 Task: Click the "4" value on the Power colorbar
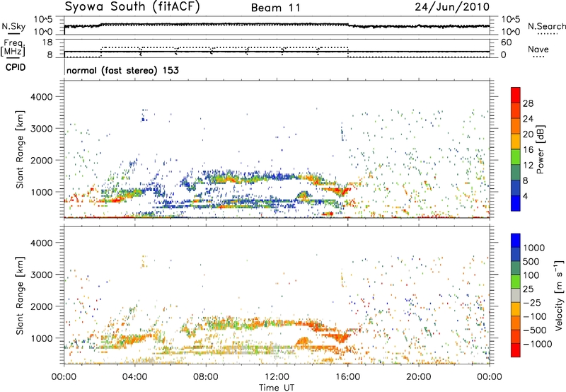pos(525,196)
